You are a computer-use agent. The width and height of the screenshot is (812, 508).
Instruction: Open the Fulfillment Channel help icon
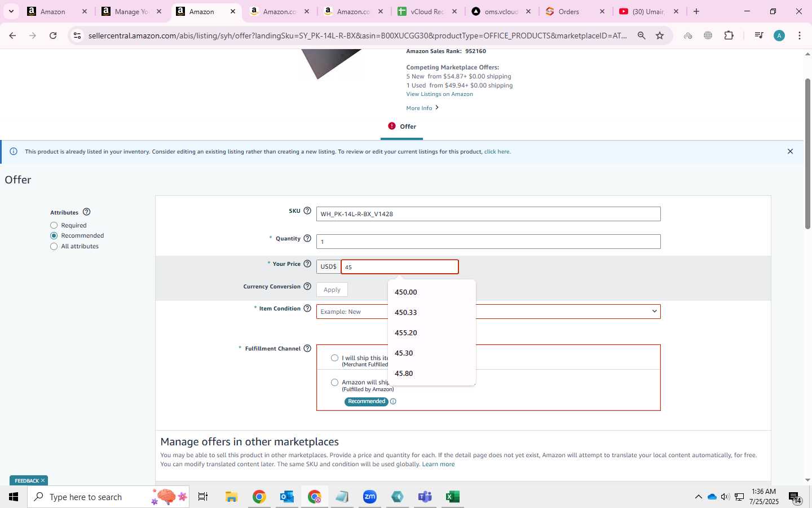307,348
